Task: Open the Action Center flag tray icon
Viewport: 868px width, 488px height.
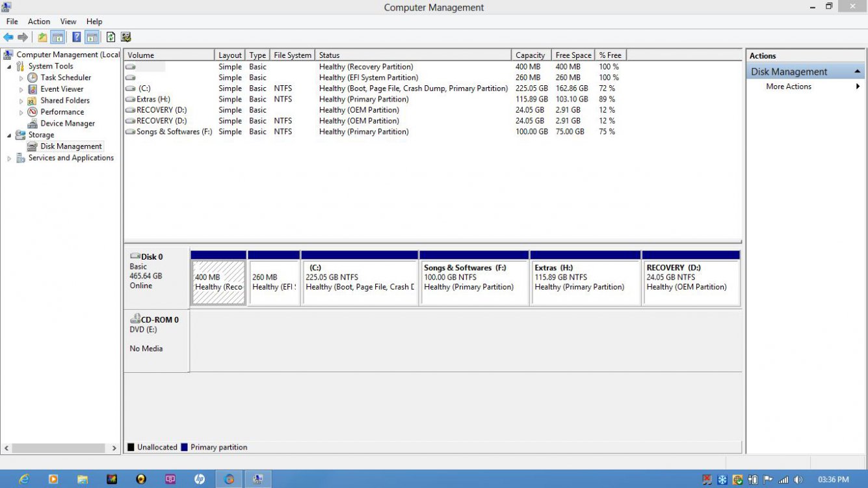Action: [768, 480]
